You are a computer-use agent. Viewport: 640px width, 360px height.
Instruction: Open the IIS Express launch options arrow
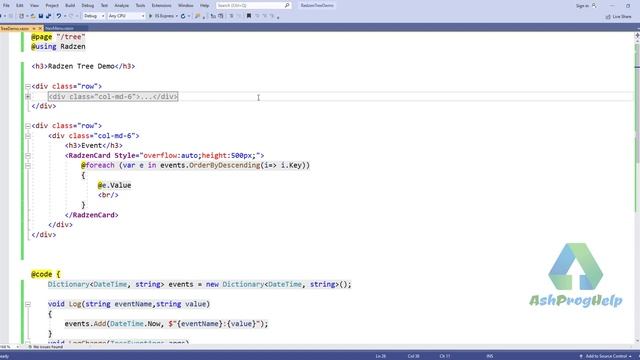[x=177, y=16]
